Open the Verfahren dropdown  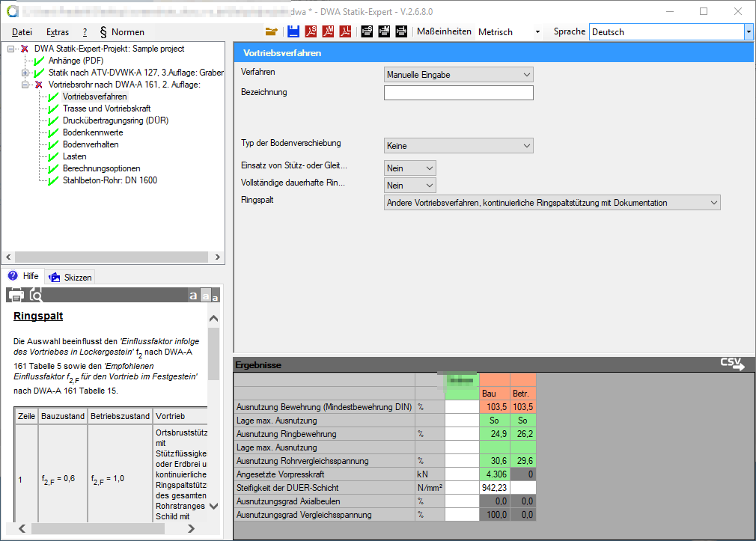click(458, 75)
